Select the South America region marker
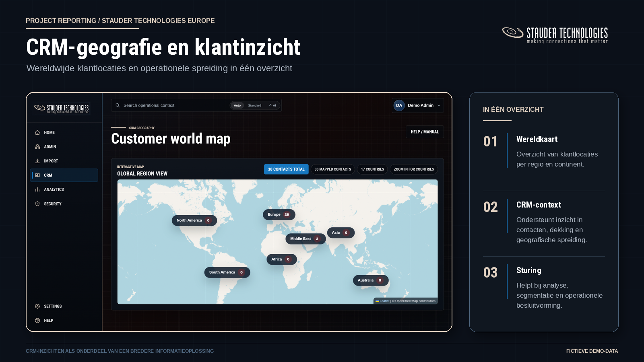The height and width of the screenshot is (362, 644). 227,272
